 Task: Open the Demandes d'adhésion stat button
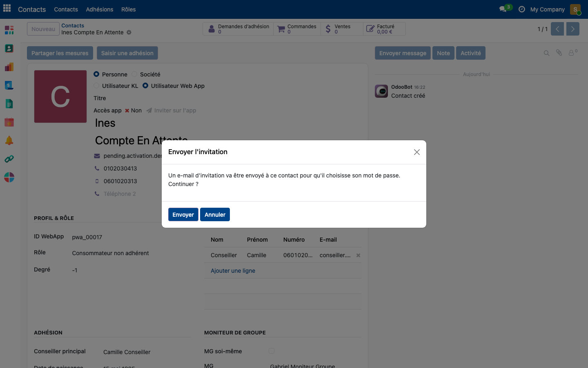coord(238,29)
